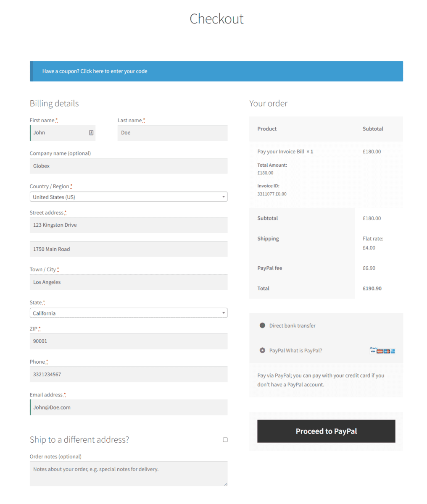Select the PayPal payment radio button
The height and width of the screenshot is (504, 427).
click(x=262, y=351)
